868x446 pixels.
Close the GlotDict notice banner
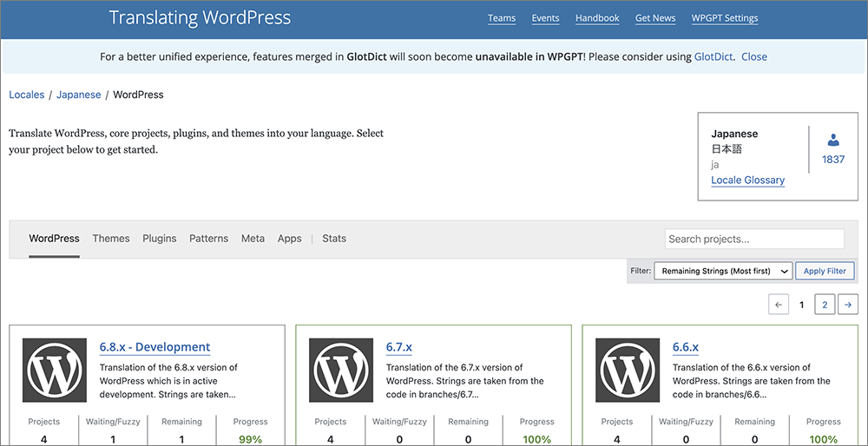(x=754, y=56)
